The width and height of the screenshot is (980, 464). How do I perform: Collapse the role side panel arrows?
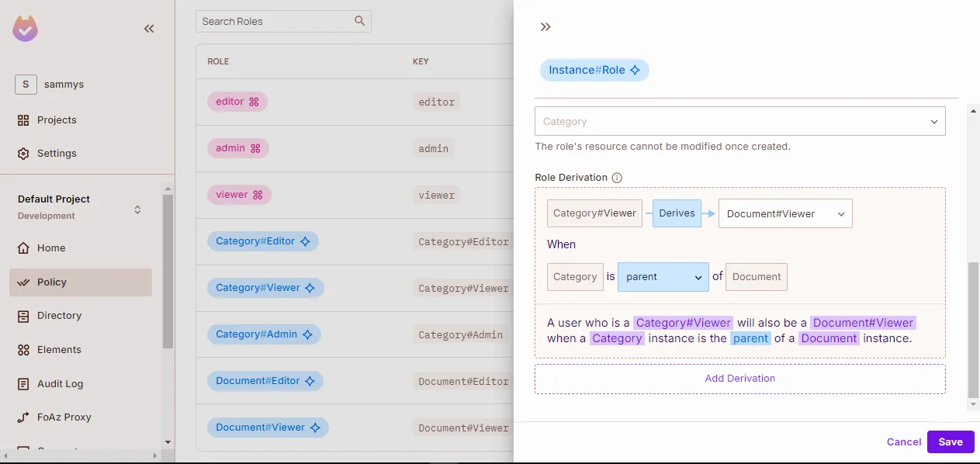[x=545, y=27]
